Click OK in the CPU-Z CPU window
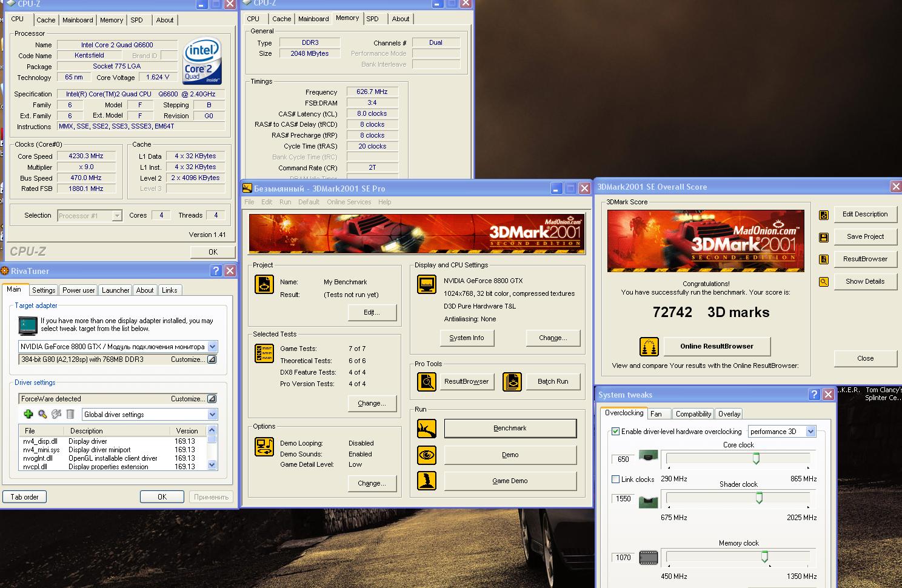 pos(213,252)
